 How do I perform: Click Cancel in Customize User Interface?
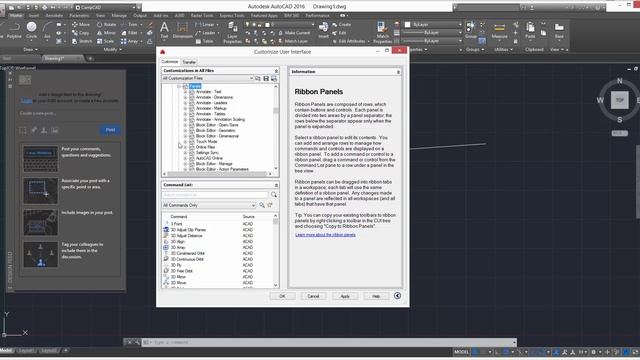313,296
